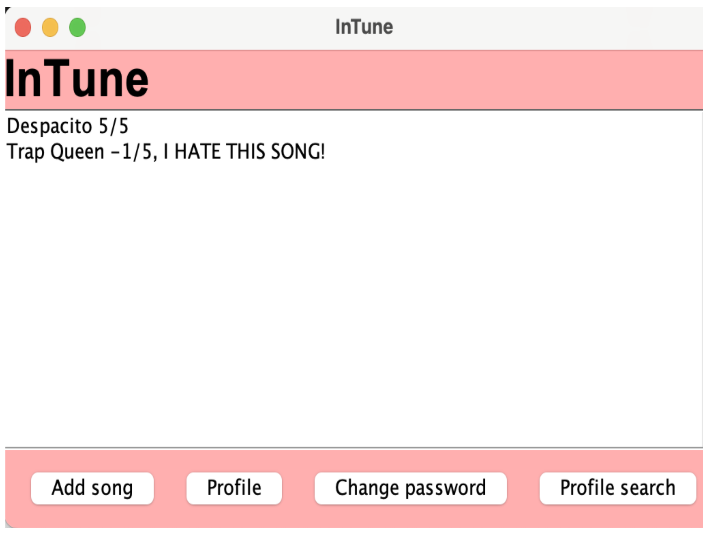Click the Add song button
714x536 pixels.
pos(92,488)
